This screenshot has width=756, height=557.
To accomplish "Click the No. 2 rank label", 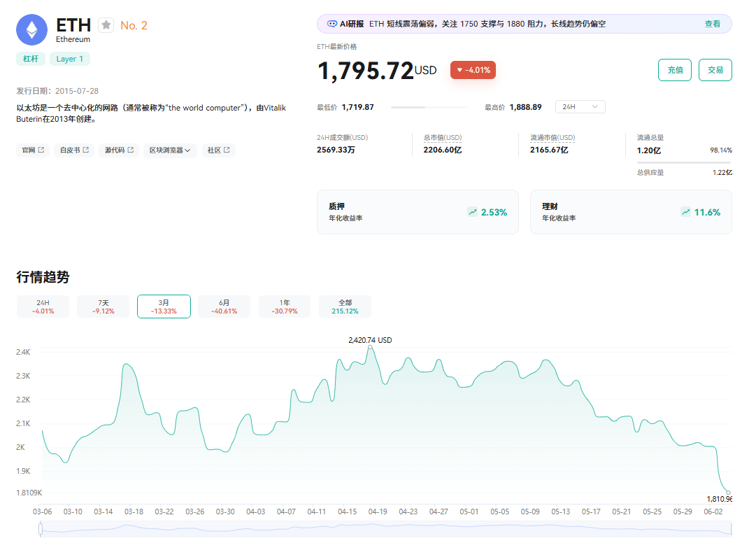I will point(134,26).
